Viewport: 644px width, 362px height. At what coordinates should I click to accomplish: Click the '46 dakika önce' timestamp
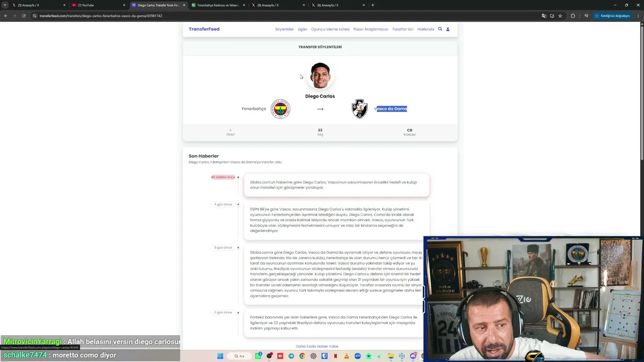[x=223, y=177]
